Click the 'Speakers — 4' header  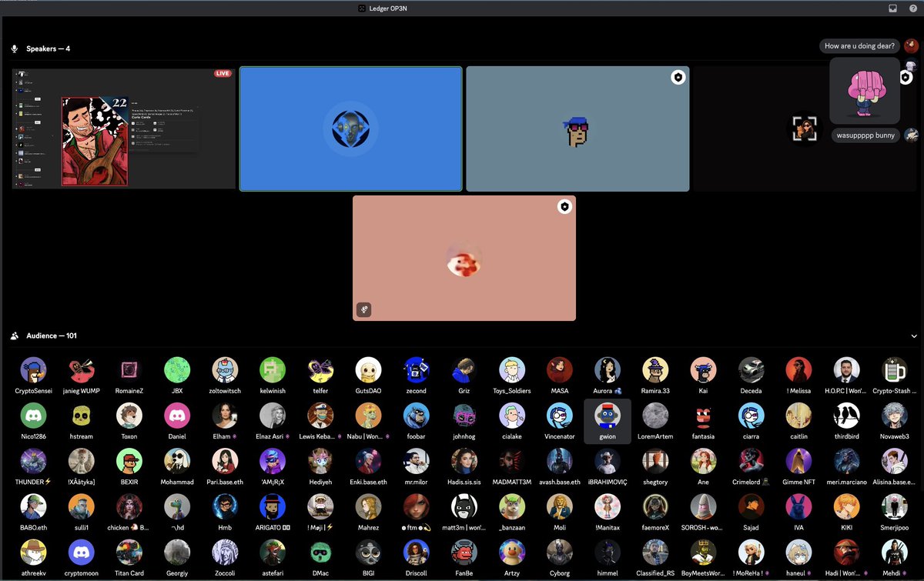[49, 48]
